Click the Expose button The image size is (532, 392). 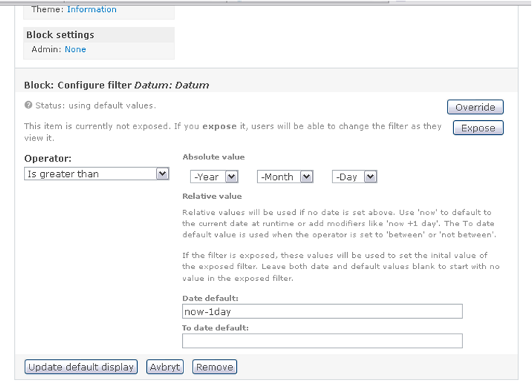478,128
